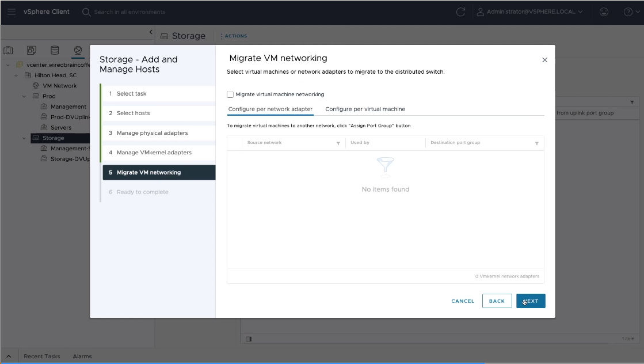The height and width of the screenshot is (364, 644).
Task: Open the feedback smiley icon
Action: pos(604,12)
